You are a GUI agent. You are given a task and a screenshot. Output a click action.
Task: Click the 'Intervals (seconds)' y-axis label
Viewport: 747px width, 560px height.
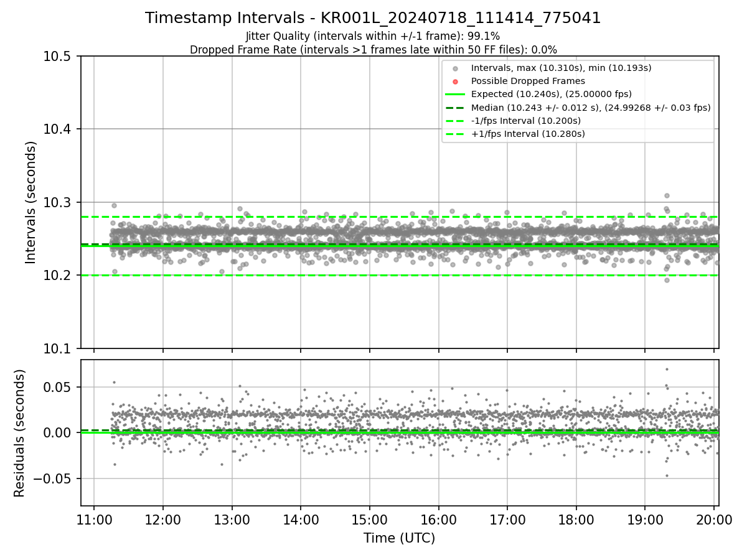[31, 202]
